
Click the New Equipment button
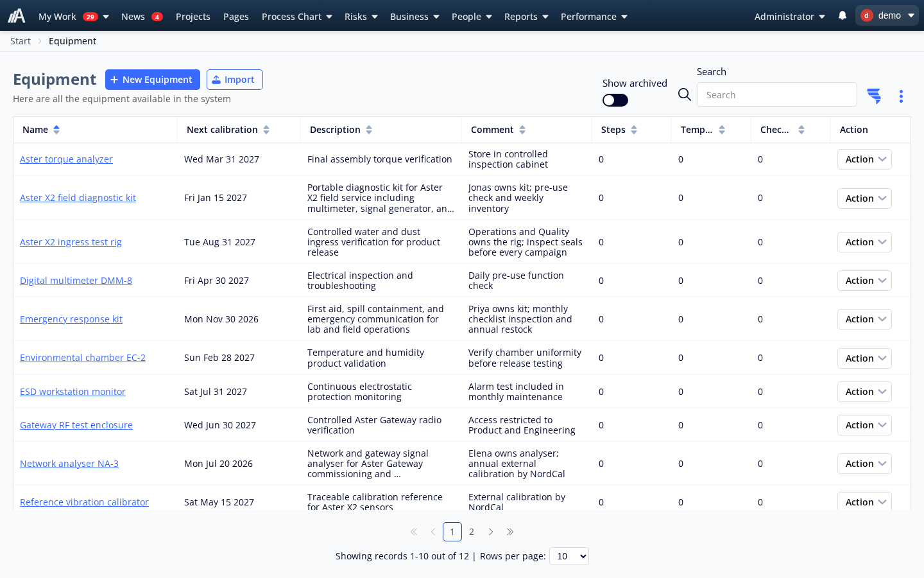(153, 80)
